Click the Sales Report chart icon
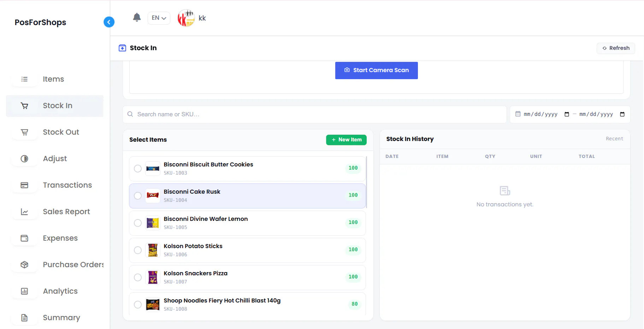The image size is (644, 329). (x=24, y=212)
